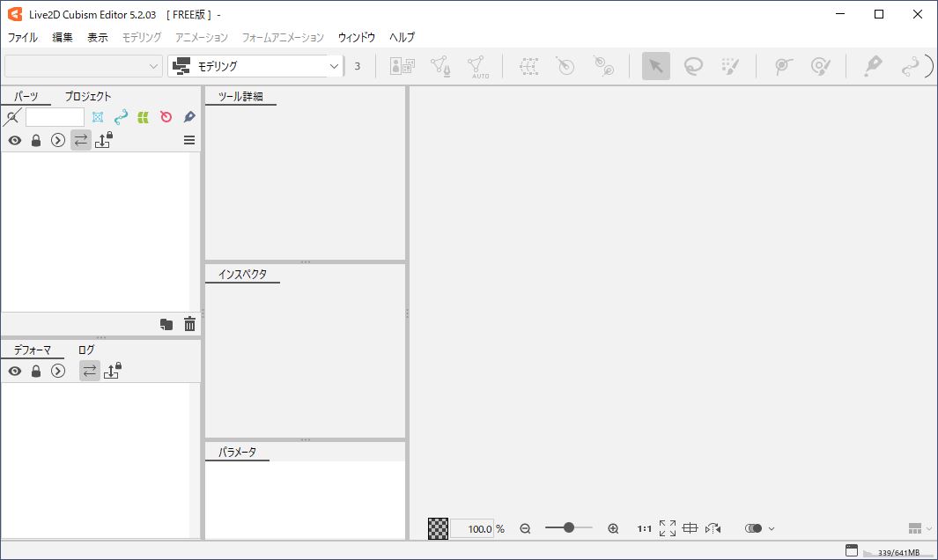Choose the lasso selection tool
This screenshot has height=560, width=938.
tap(693, 66)
